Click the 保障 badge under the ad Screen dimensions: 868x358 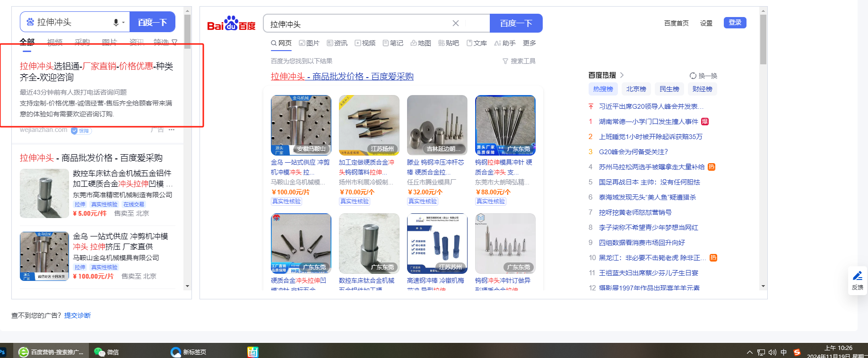[x=81, y=131]
